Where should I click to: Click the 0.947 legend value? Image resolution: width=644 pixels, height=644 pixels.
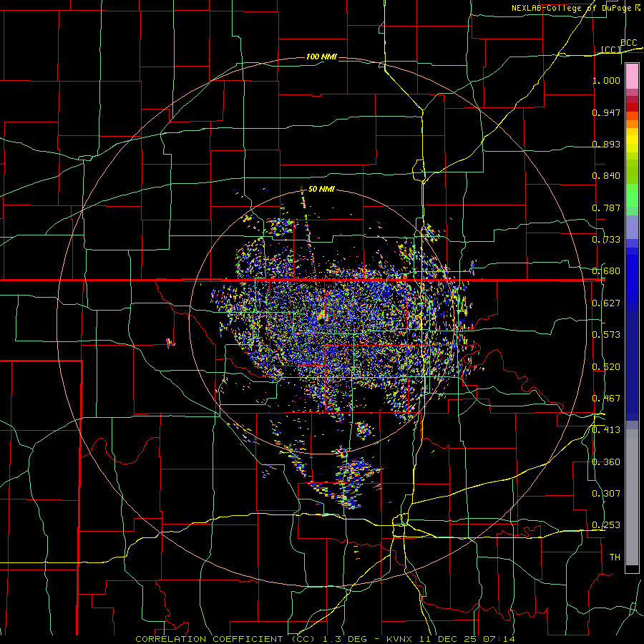[606, 112]
